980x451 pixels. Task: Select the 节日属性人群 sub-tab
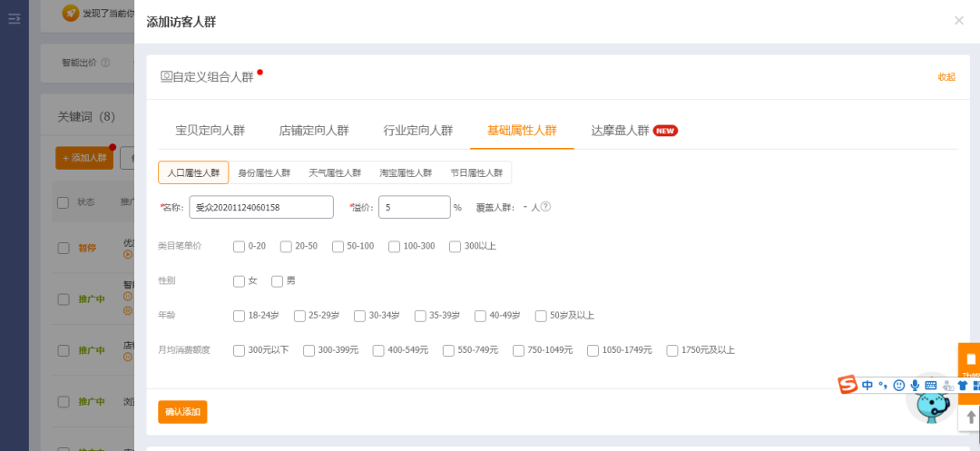(476, 173)
